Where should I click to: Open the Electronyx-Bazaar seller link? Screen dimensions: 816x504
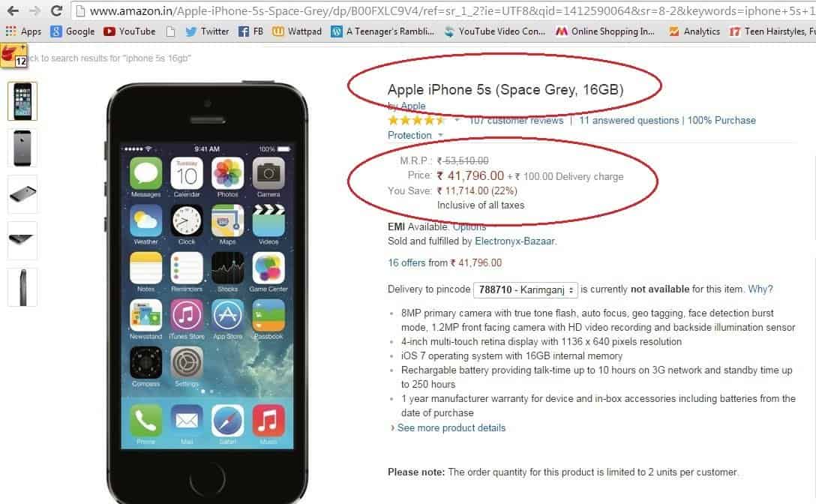(x=514, y=241)
